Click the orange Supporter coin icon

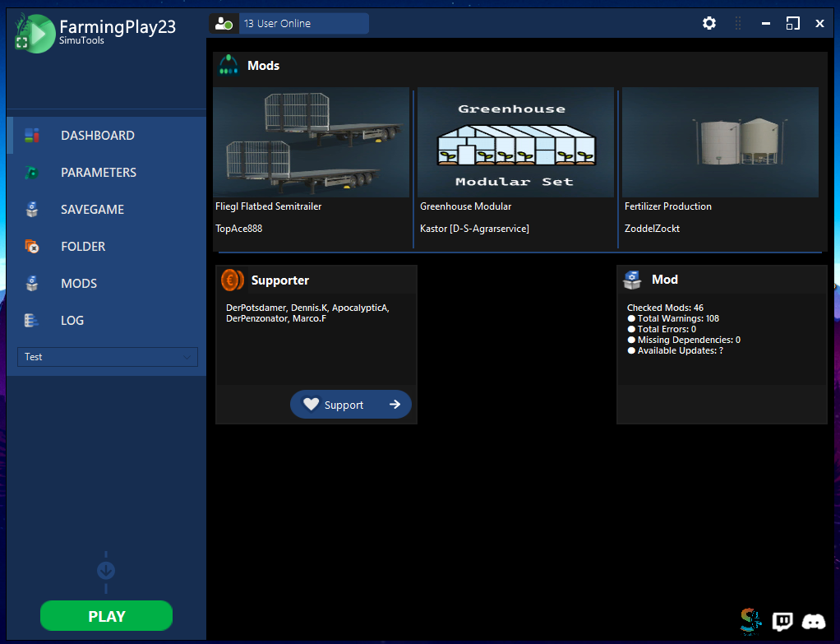coord(233,280)
